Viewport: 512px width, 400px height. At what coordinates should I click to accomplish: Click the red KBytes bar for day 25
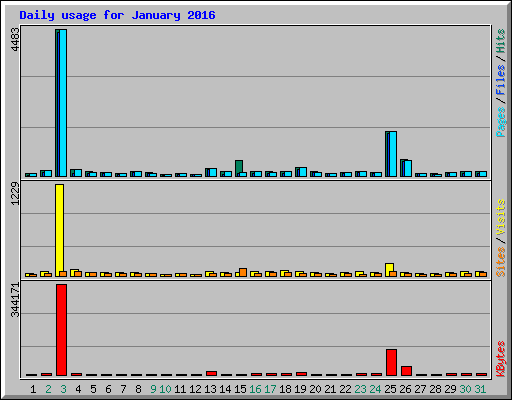[x=391, y=363]
